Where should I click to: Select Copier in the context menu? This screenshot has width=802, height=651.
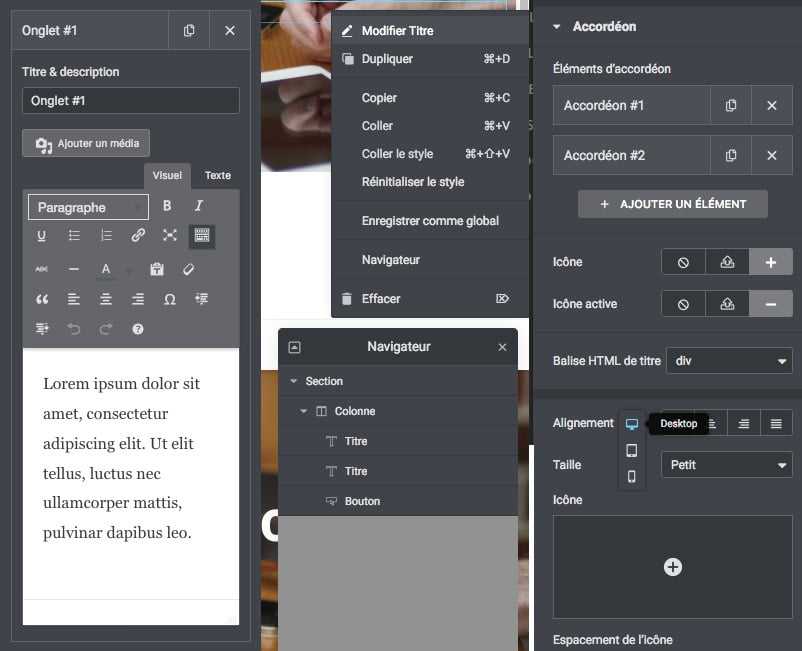(430, 98)
